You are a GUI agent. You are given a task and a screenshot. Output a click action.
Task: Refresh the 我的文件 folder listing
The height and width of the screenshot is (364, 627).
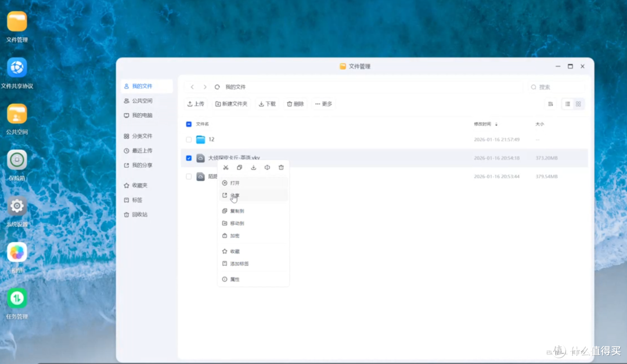point(217,87)
